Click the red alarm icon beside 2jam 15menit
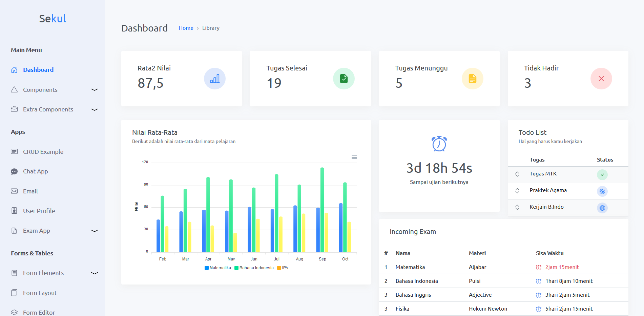Viewport: 644px width, 316px height. tap(539, 267)
